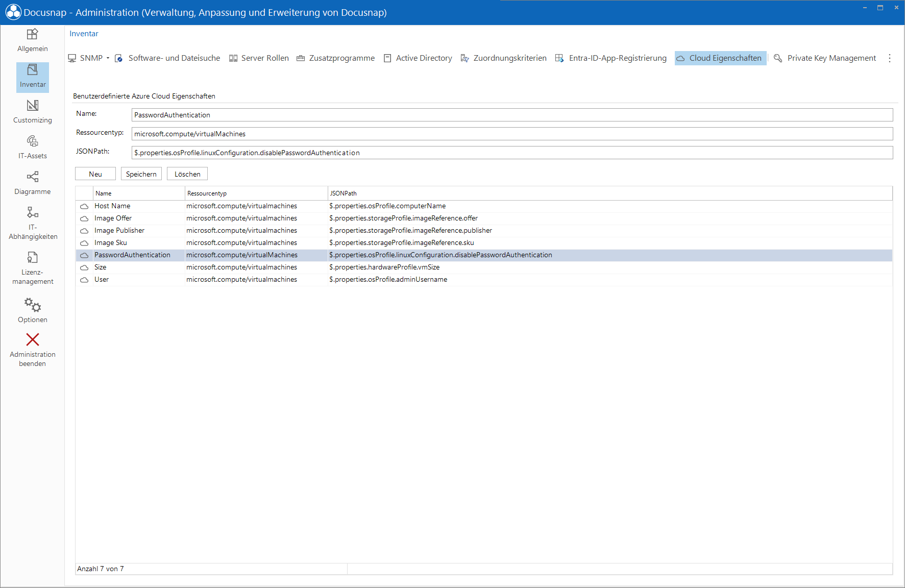
Task: Click the Inventar breadcrumb heading
Action: coord(84,34)
